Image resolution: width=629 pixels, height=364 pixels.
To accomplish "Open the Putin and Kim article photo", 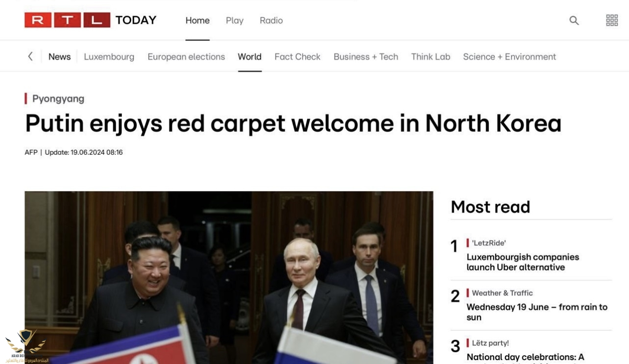I will click(x=229, y=277).
